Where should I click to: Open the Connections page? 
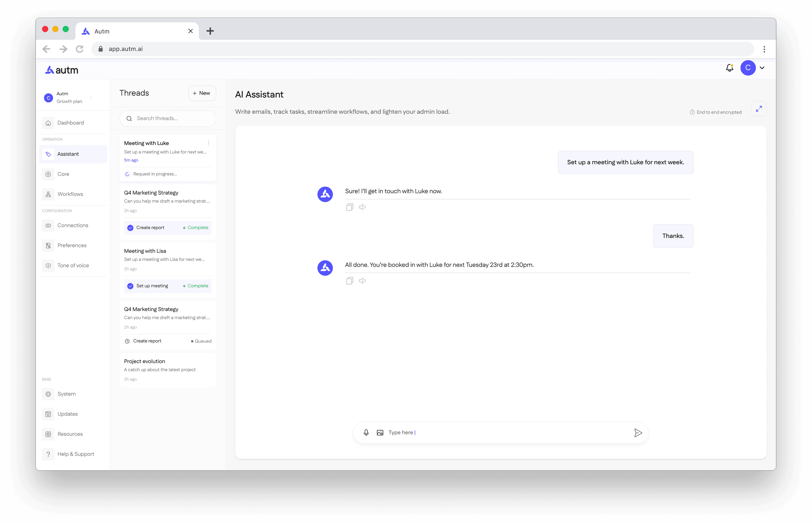click(73, 225)
